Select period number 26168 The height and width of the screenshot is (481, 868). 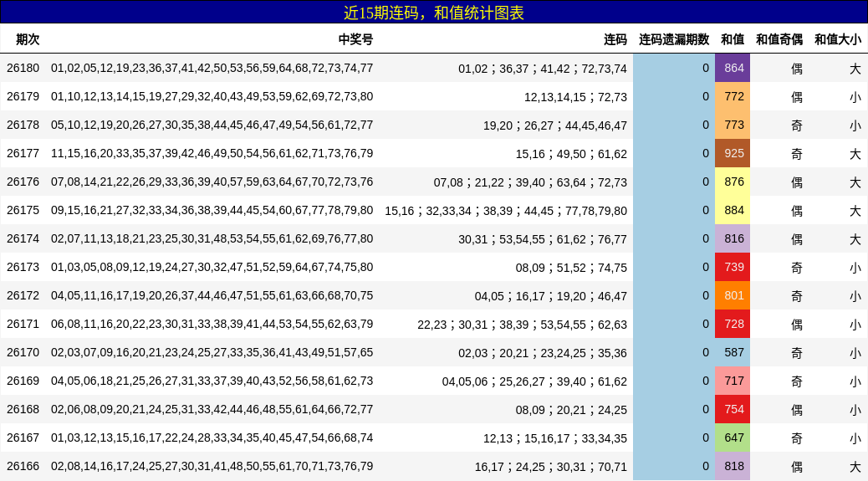(23, 409)
